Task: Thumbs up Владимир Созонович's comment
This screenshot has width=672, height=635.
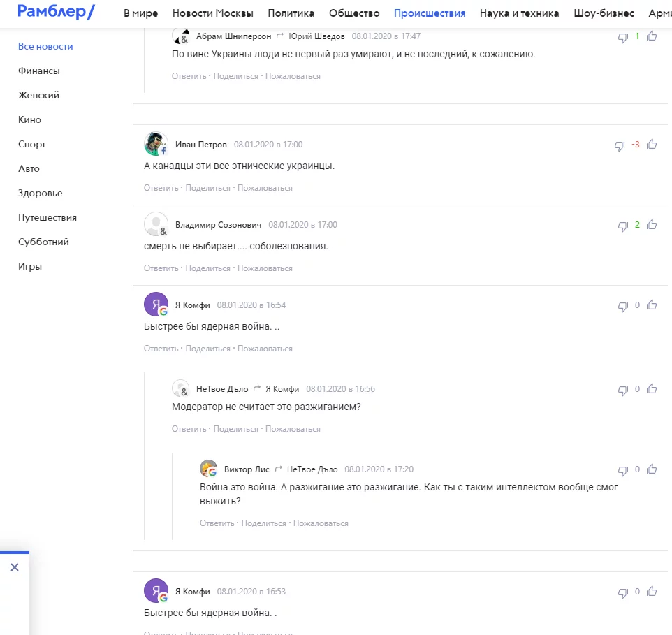Action: [652, 224]
